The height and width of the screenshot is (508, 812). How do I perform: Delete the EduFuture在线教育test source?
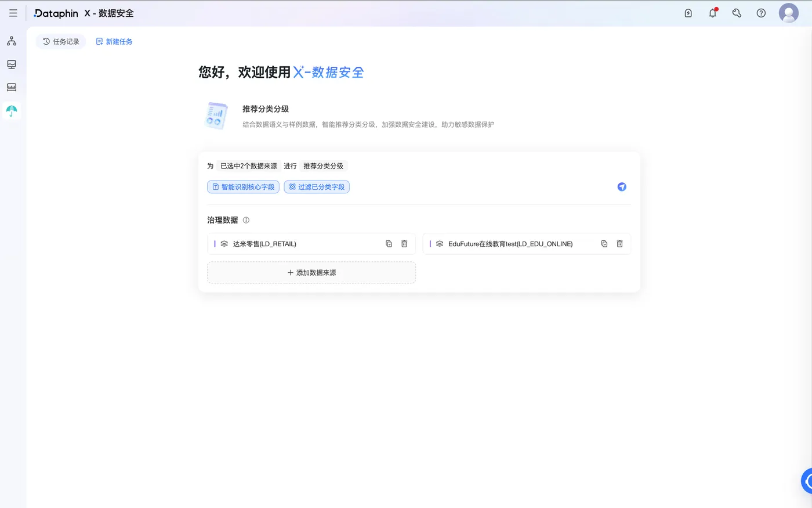pyautogui.click(x=619, y=244)
